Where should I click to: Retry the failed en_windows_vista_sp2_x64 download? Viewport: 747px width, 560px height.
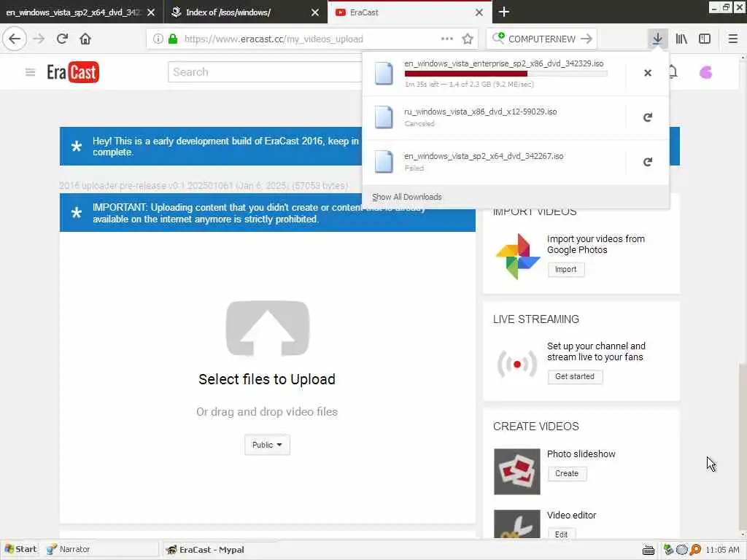(648, 162)
